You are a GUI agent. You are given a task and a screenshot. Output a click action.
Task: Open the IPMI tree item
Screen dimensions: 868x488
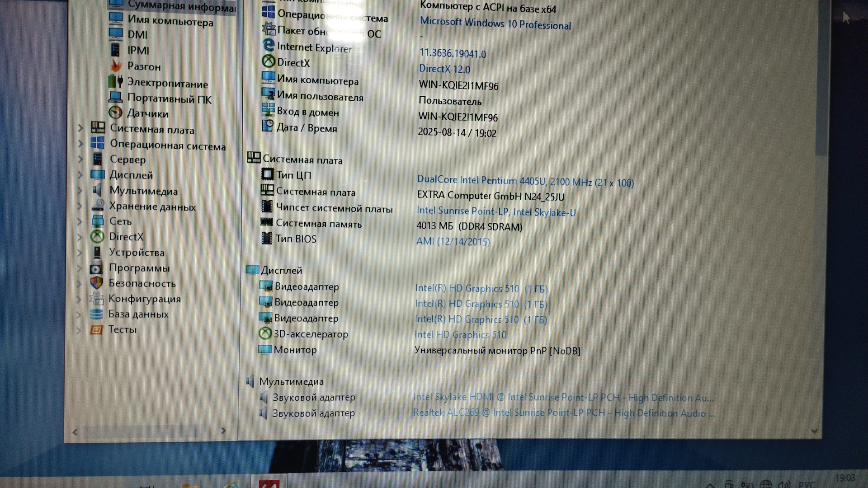point(138,50)
